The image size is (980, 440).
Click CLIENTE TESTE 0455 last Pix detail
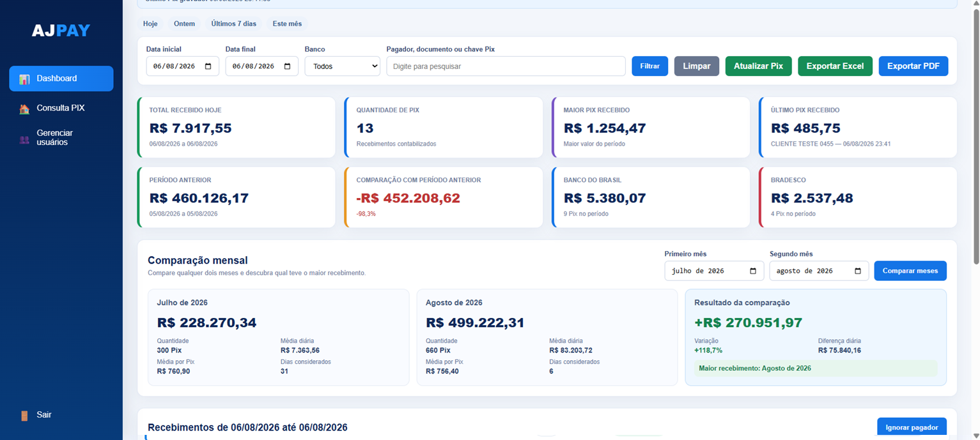[x=830, y=144]
